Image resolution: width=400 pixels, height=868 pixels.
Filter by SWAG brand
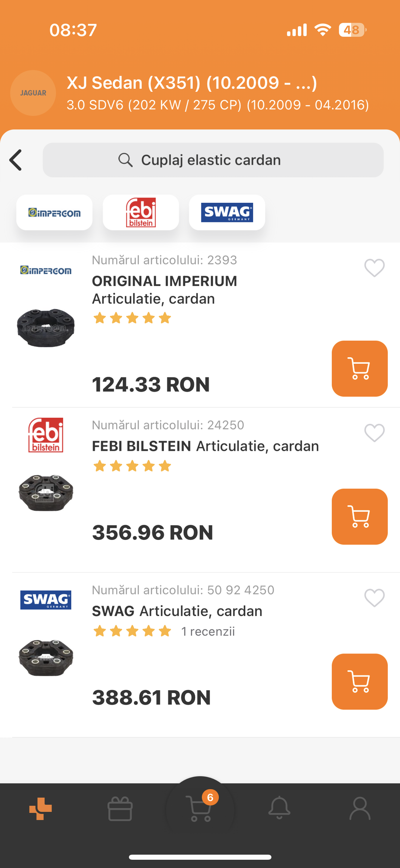click(x=227, y=213)
